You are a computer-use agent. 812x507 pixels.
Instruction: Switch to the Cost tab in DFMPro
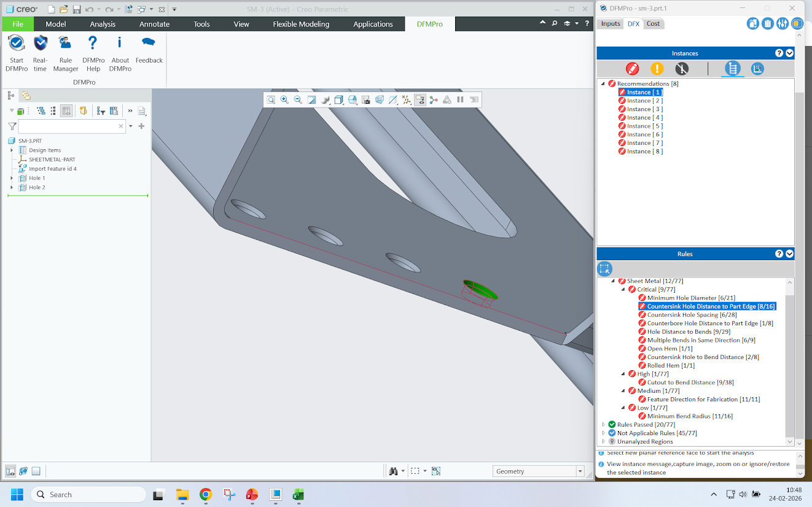tap(653, 24)
